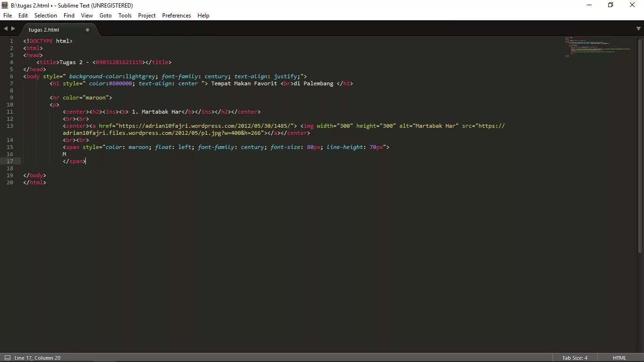
Task: Click 'Tempat Makan Favorit' heading text
Action: [244, 83]
